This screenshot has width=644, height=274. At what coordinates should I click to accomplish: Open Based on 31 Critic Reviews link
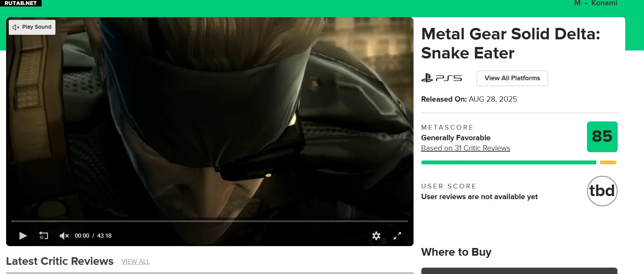tap(466, 148)
